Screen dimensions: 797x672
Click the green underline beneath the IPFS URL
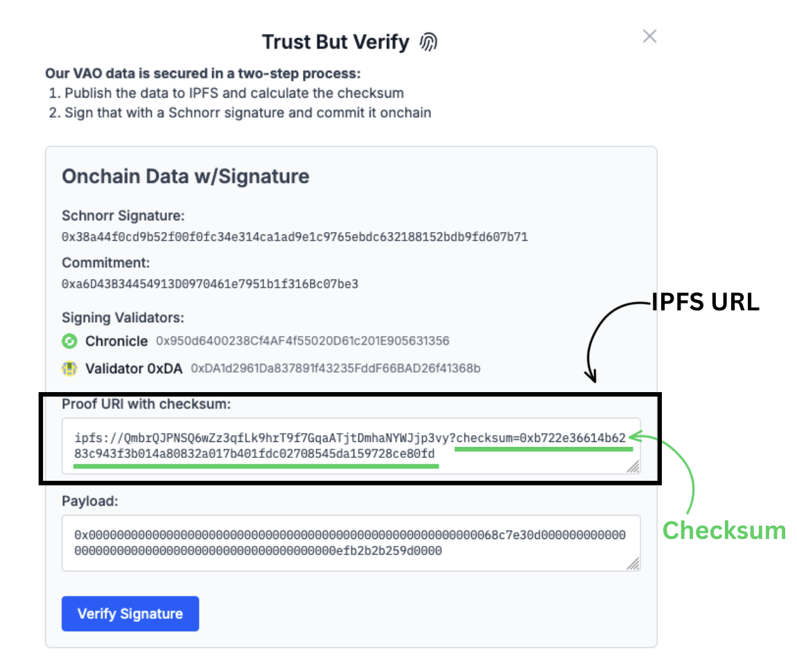[256, 466]
